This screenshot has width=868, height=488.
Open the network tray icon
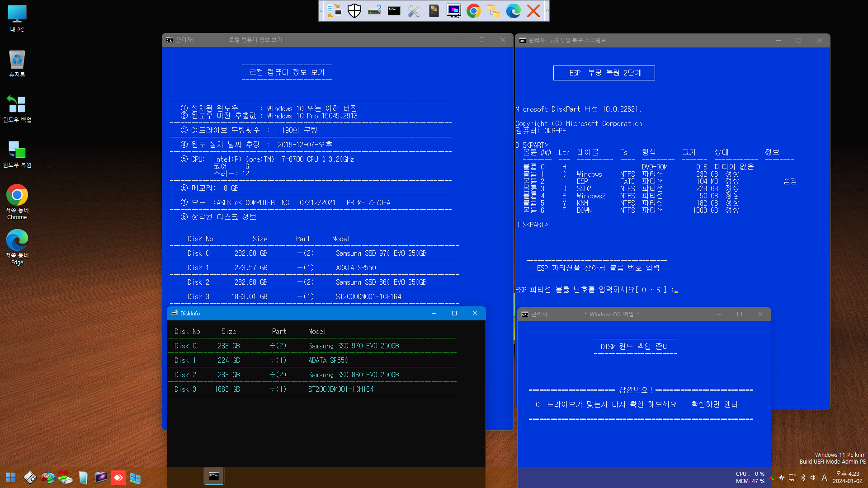(x=792, y=478)
